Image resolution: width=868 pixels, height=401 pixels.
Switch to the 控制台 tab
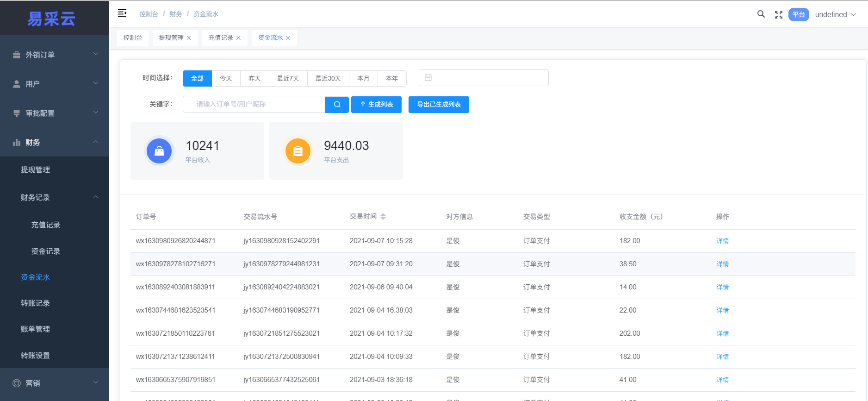pyautogui.click(x=133, y=38)
